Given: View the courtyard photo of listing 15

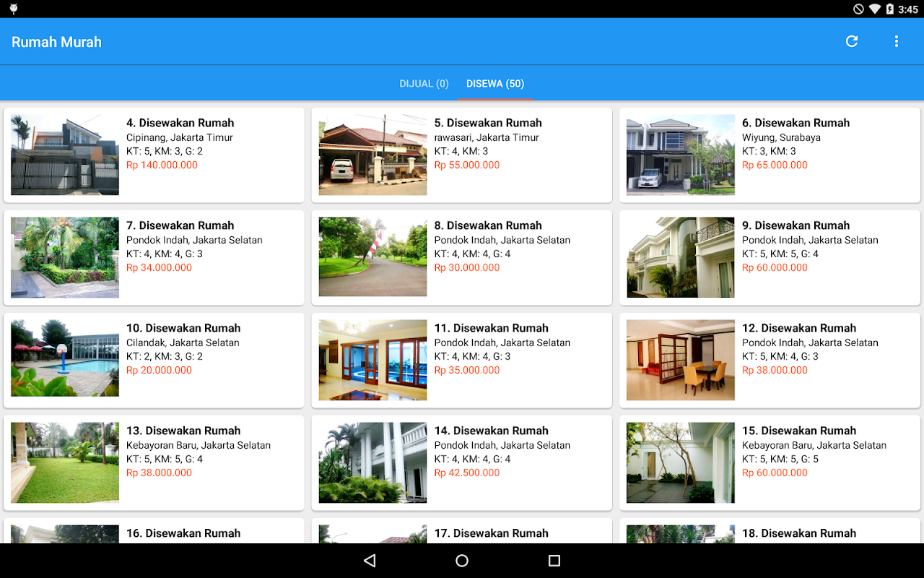Looking at the screenshot, I should [681, 462].
